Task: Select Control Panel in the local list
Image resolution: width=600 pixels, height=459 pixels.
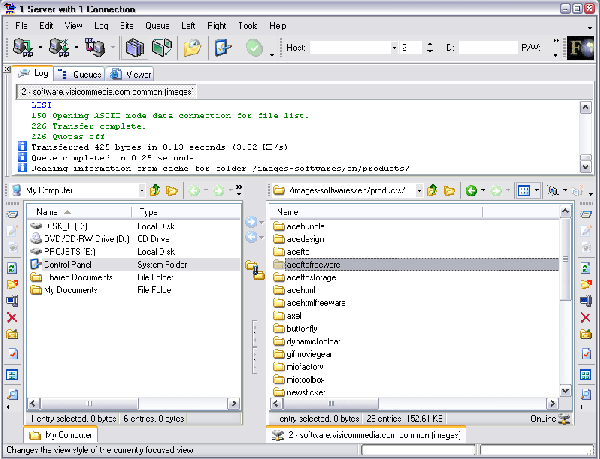Action: (x=69, y=264)
